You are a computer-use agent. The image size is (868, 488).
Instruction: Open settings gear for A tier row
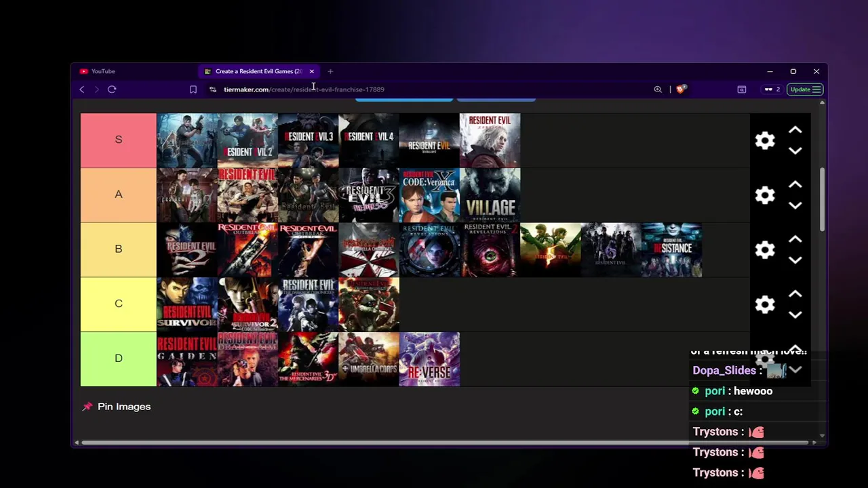click(x=765, y=195)
